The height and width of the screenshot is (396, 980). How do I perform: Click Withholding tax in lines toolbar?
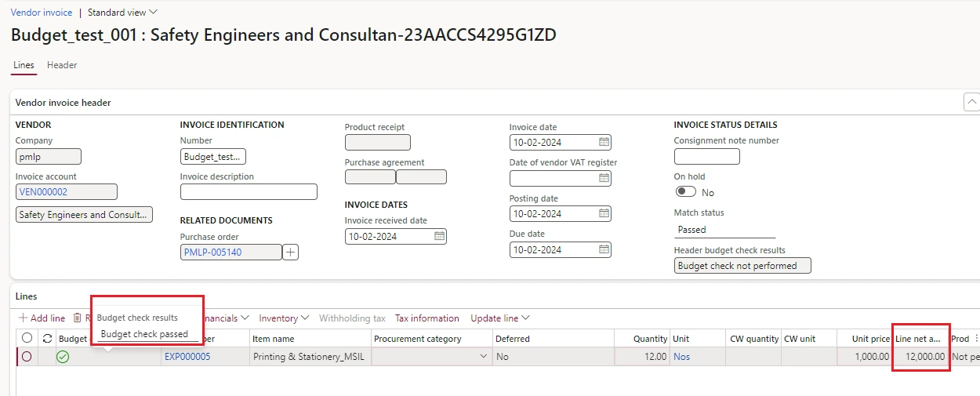352,318
